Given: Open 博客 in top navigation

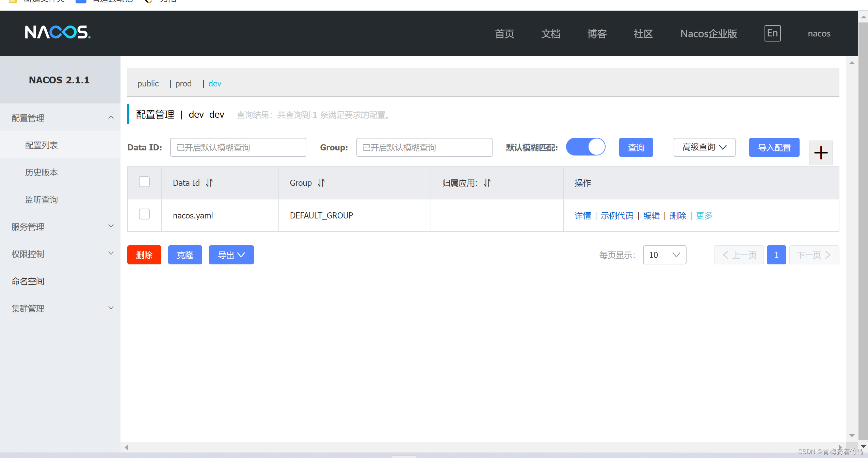Looking at the screenshot, I should tap(597, 34).
